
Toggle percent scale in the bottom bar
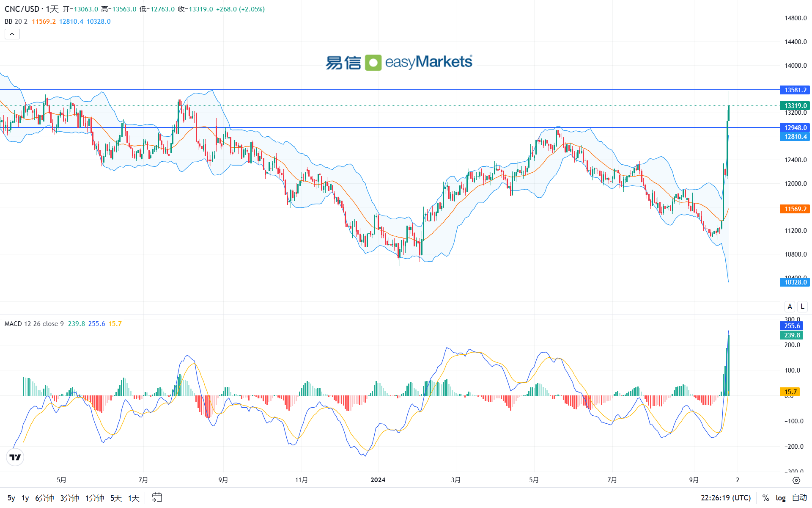pyautogui.click(x=765, y=498)
